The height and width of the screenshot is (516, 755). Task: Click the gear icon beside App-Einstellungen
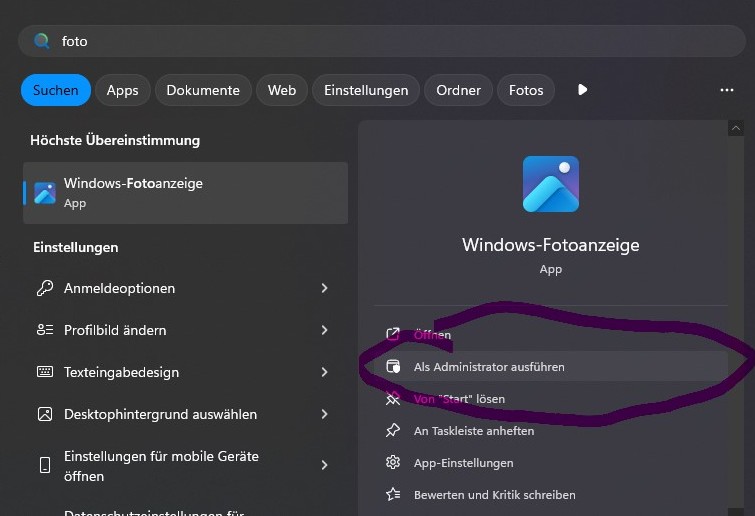393,463
